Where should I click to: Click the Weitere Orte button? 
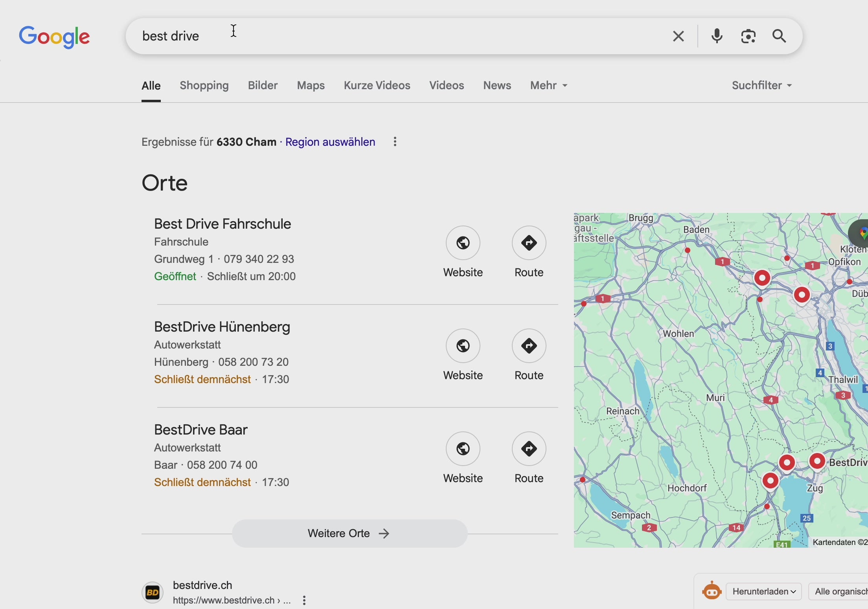click(x=349, y=534)
